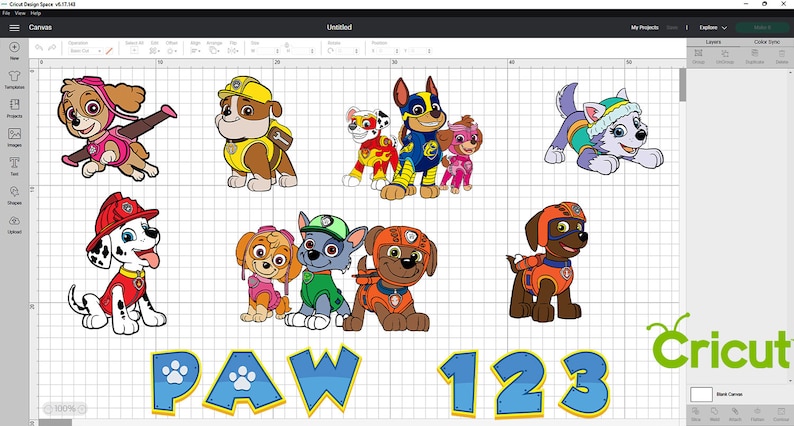
Task: Click the green Make It button
Action: (762, 27)
